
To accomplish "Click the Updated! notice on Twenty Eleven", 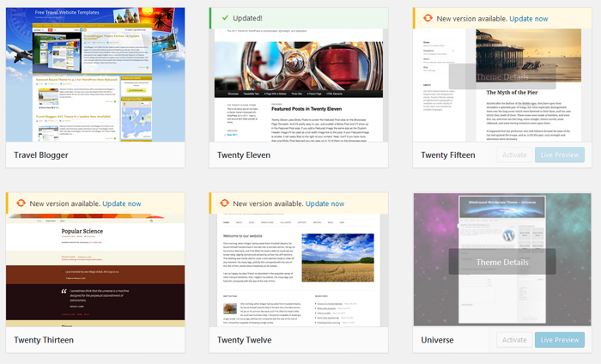I will tap(299, 18).
